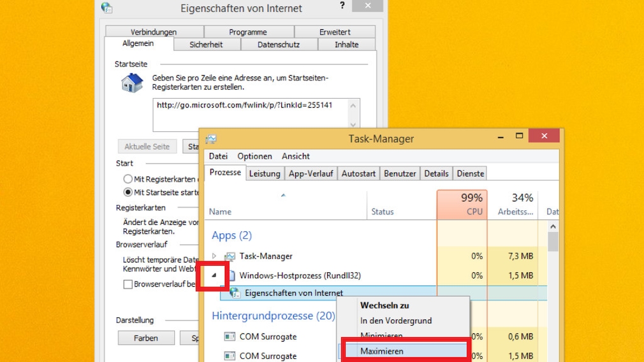644x362 pixels.
Task: Expand the Task-Manager app row
Action: tap(214, 256)
